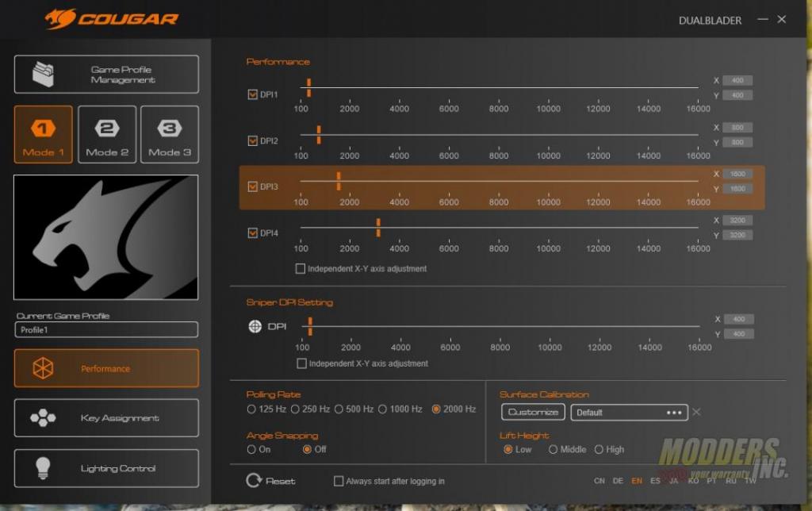
Task: Select Mode 1 profile
Action: [44, 134]
